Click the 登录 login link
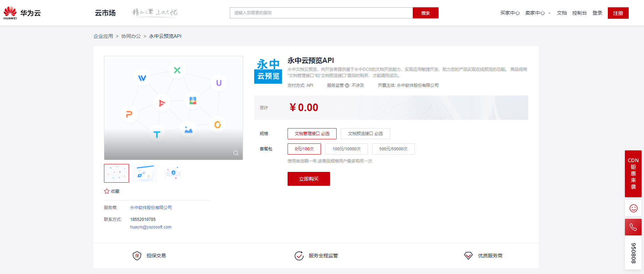Viewport: 644px width, 274px height. pyautogui.click(x=597, y=13)
